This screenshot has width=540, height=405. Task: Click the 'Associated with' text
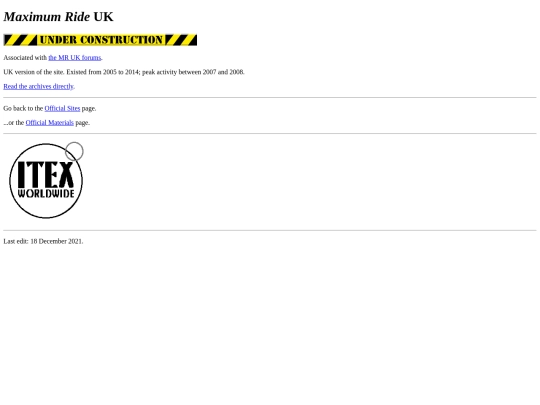pos(25,58)
